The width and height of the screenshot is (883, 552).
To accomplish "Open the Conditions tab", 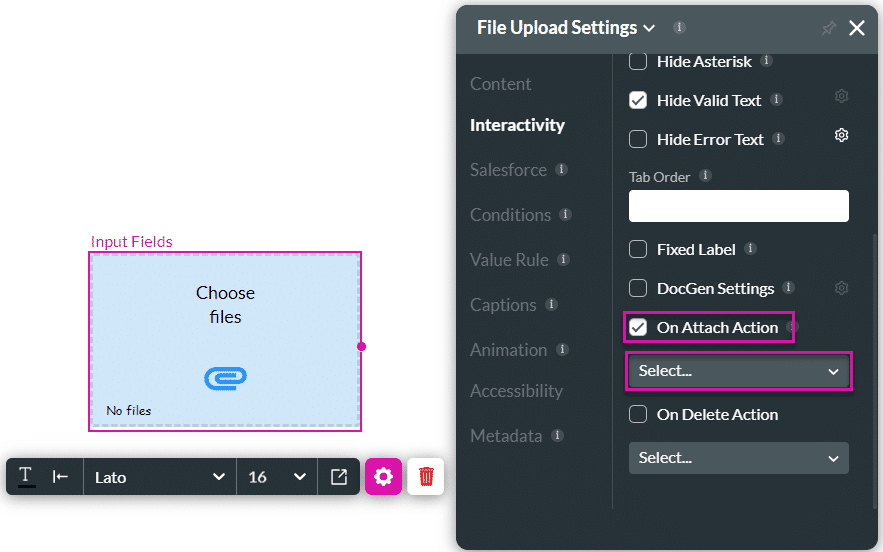I will click(511, 215).
